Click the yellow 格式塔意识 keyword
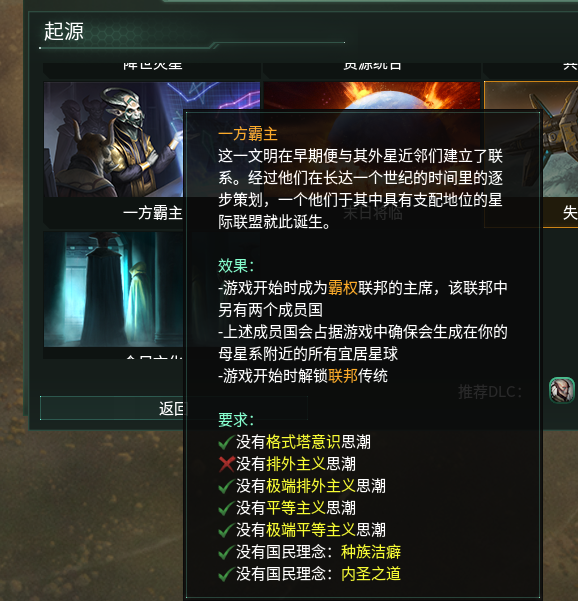Screen dimensions: 578x601 point(303,442)
